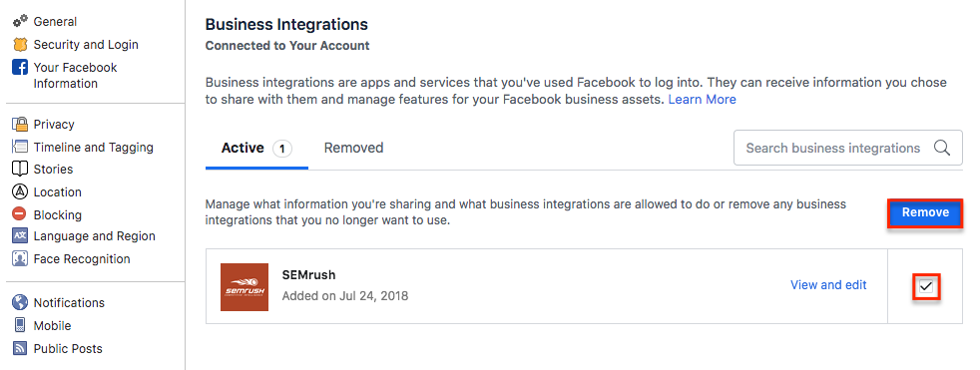Open Your Facebook Information logo icon
The image size is (980, 370).
[x=21, y=68]
